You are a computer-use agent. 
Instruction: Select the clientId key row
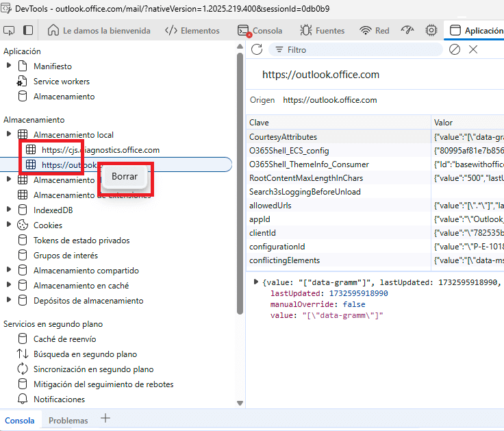338,232
